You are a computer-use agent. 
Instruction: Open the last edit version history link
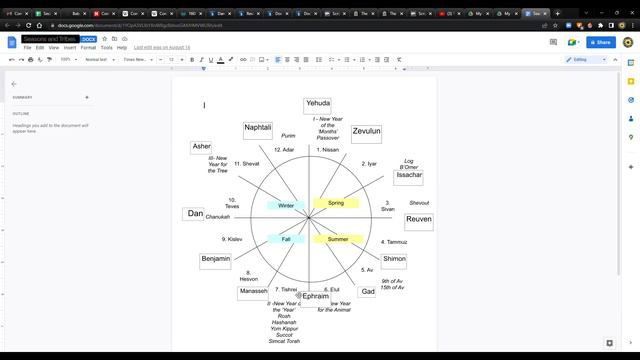click(162, 48)
